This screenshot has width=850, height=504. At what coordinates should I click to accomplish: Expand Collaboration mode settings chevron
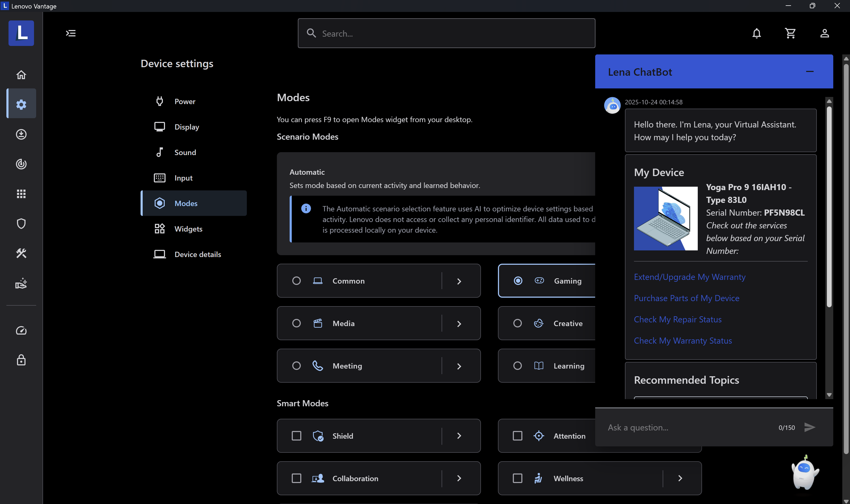(x=459, y=478)
